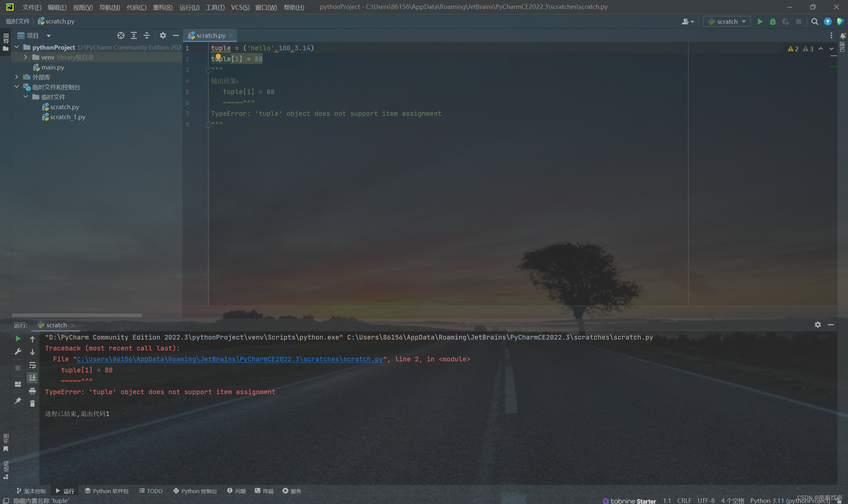This screenshot has height=504, width=848.
Task: Run with coverage from top toolbar
Action: (785, 22)
